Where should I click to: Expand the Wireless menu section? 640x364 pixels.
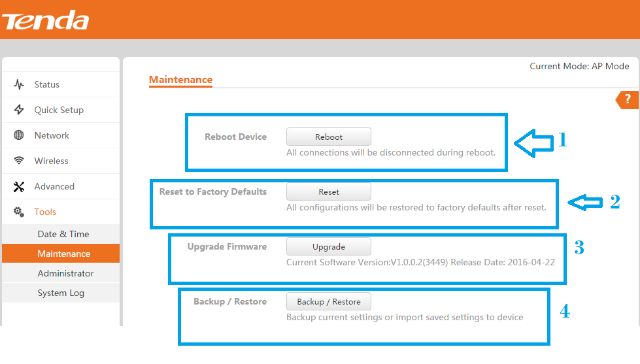(x=51, y=161)
